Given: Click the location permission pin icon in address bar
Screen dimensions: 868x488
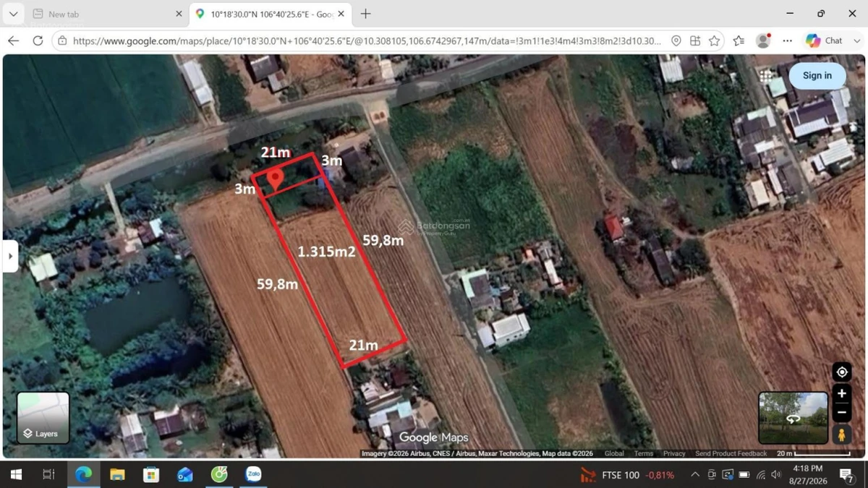Looking at the screenshot, I should [x=676, y=41].
